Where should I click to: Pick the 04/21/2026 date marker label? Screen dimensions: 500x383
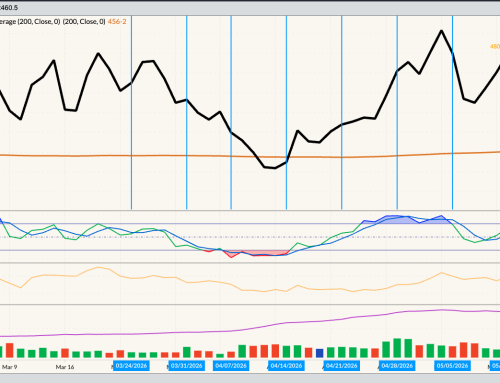342,366
